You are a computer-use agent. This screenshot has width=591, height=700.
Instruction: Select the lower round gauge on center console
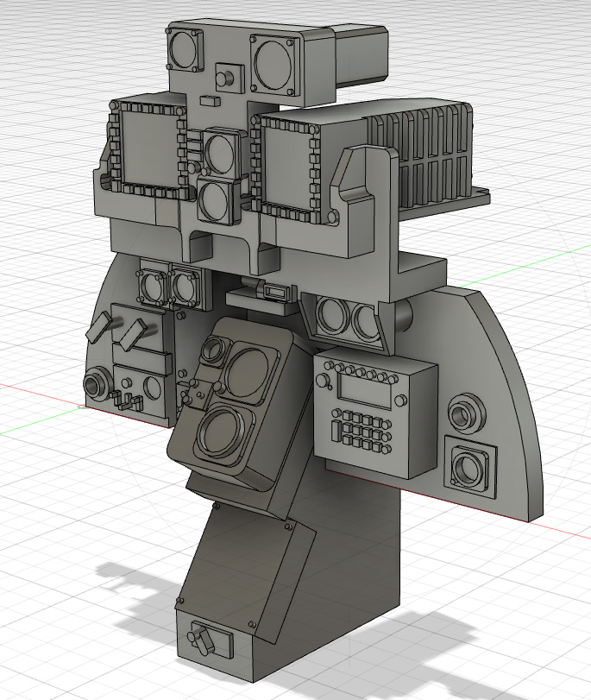pyautogui.click(x=222, y=432)
